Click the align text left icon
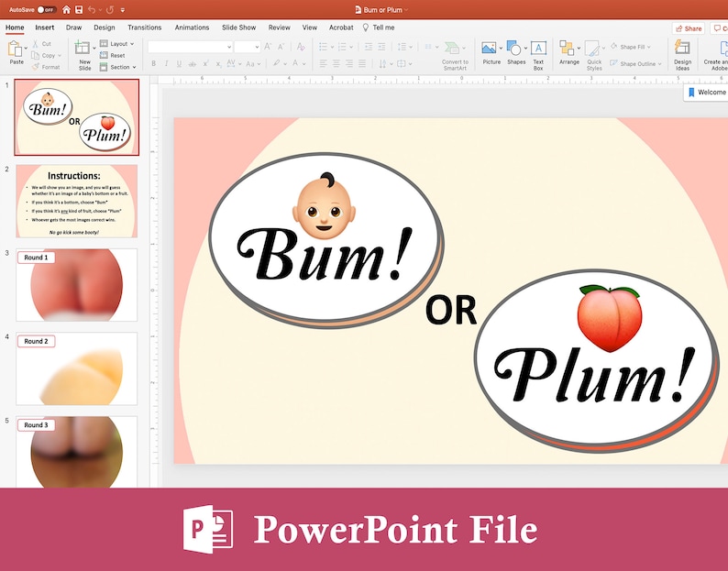Screen dimensions: 728x571 click(x=324, y=63)
